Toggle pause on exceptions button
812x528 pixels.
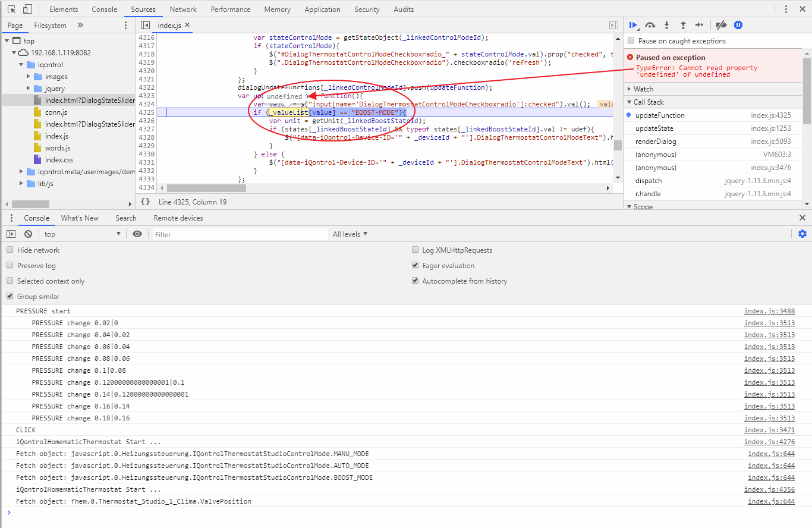[738, 25]
